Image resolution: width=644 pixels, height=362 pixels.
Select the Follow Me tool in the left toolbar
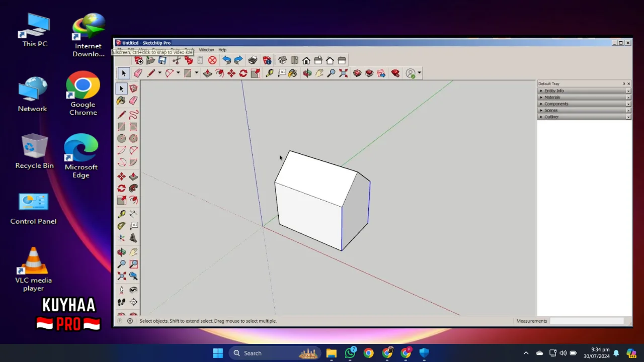pos(133,189)
